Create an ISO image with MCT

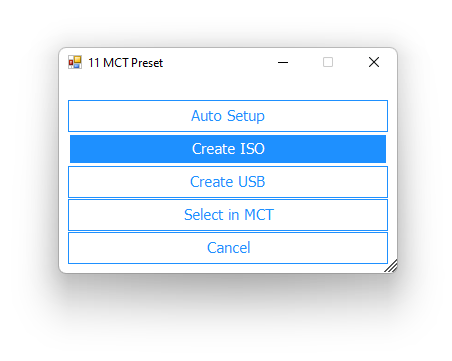(228, 149)
